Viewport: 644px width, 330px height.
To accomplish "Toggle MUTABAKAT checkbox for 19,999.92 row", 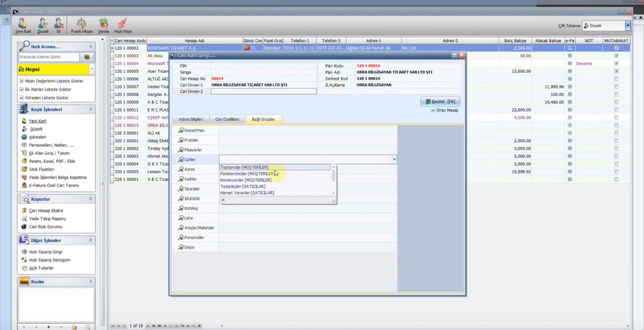I will tap(616, 171).
